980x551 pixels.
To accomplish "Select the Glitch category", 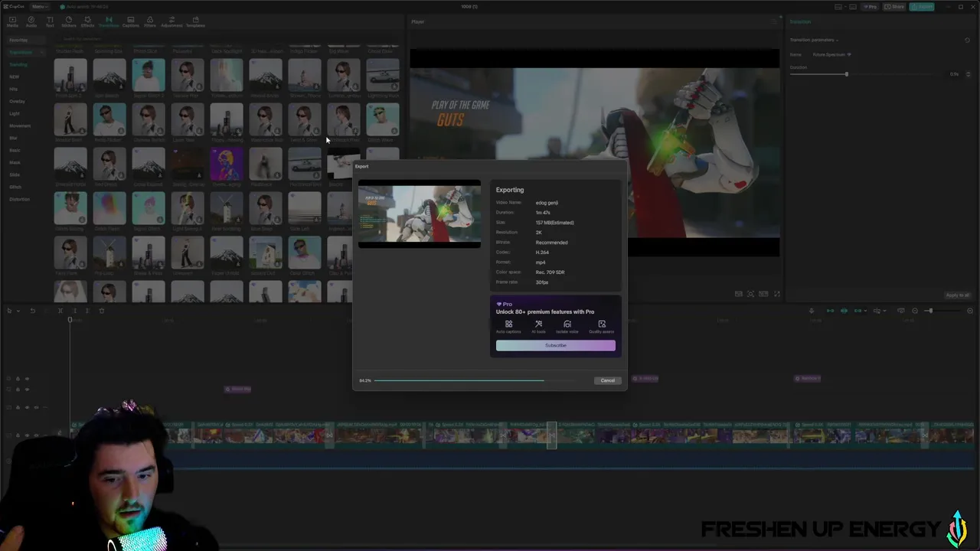I will 15,187.
